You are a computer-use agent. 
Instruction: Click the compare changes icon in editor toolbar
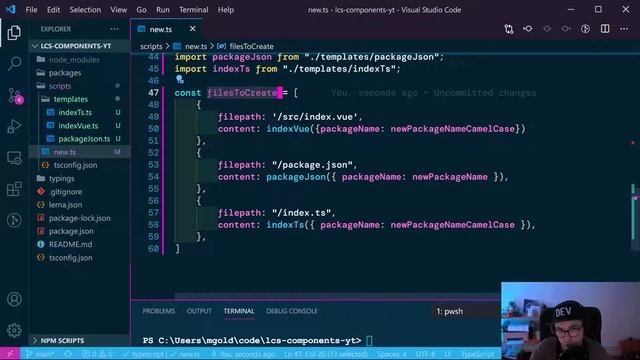coord(509,29)
